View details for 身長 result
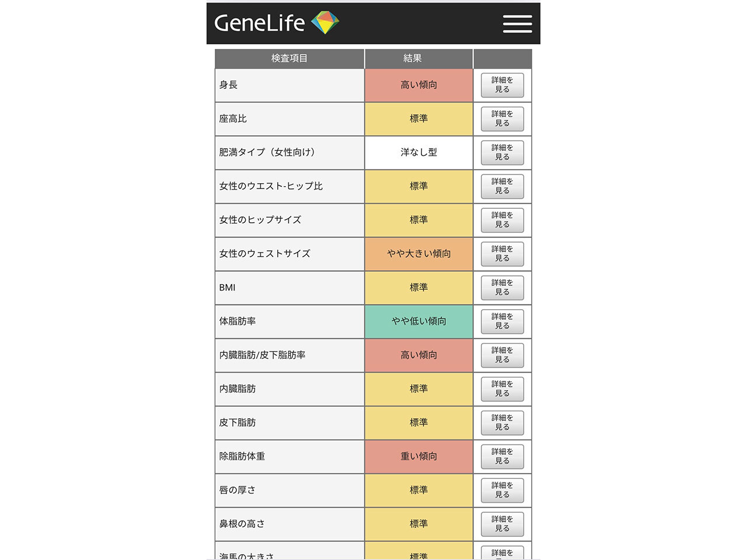 pyautogui.click(x=502, y=85)
